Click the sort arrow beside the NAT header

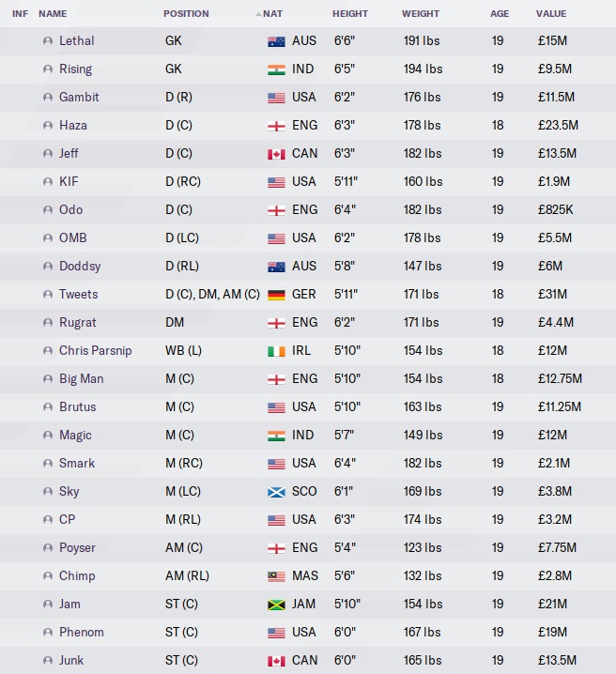258,14
